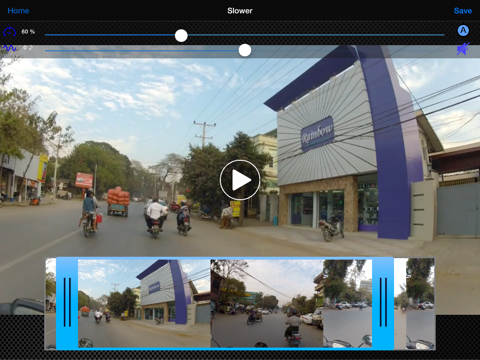Click the Slower title text
Image resolution: width=480 pixels, height=360 pixels.
point(240,11)
